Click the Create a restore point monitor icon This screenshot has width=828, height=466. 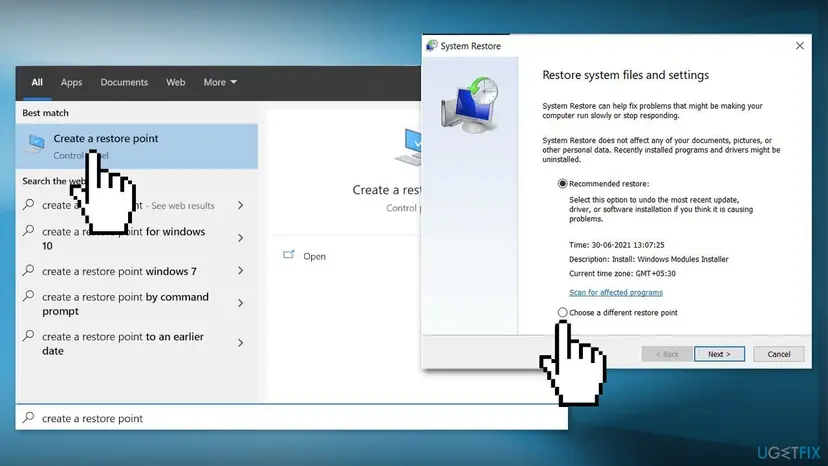coord(36,144)
